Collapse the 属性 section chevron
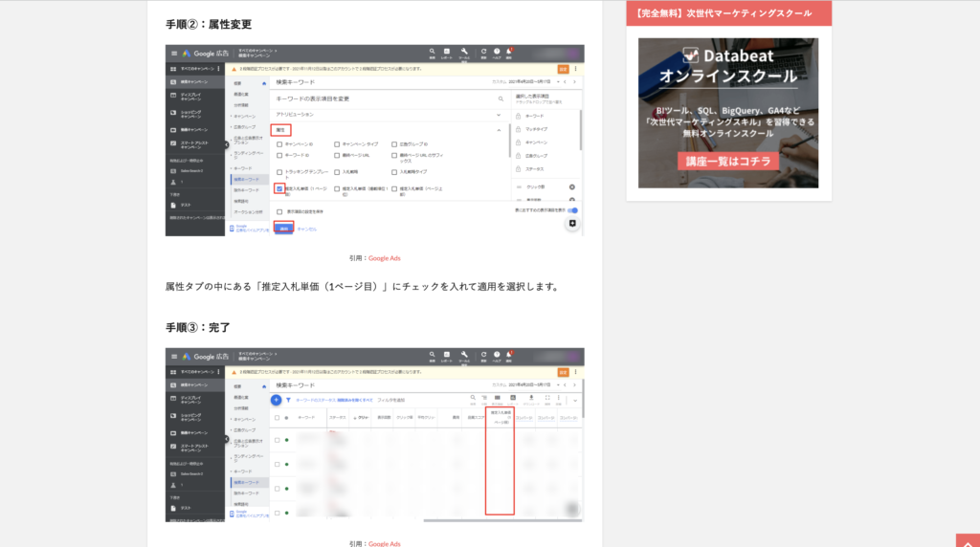 (x=499, y=130)
